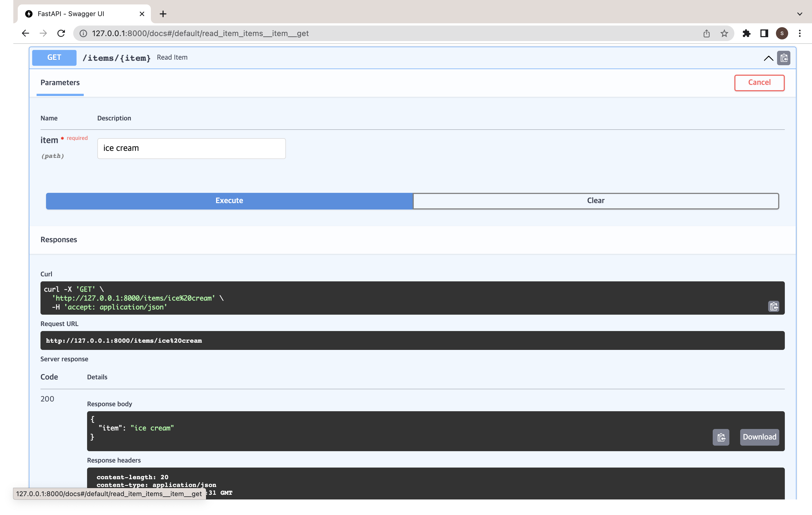The image size is (812, 515).
Task: Reload the Swagger docs page
Action: (61, 33)
